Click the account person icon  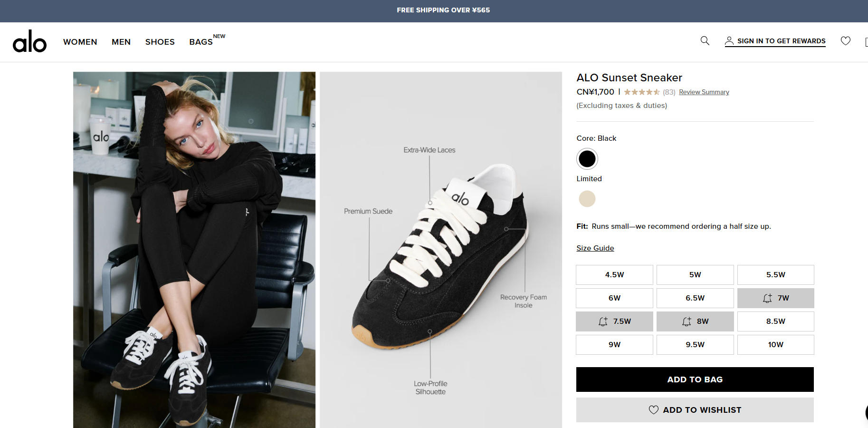[729, 41]
